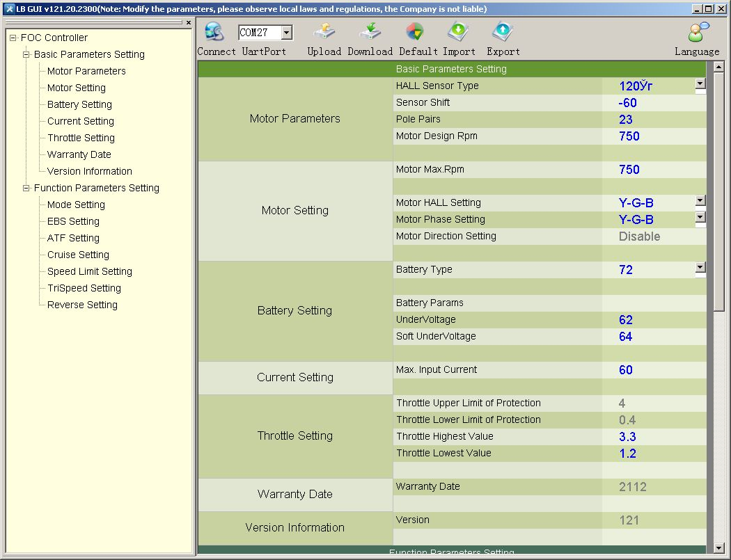The width and height of the screenshot is (731, 560).
Task: Open the COM27 UartPort dropdown
Action: [x=286, y=33]
